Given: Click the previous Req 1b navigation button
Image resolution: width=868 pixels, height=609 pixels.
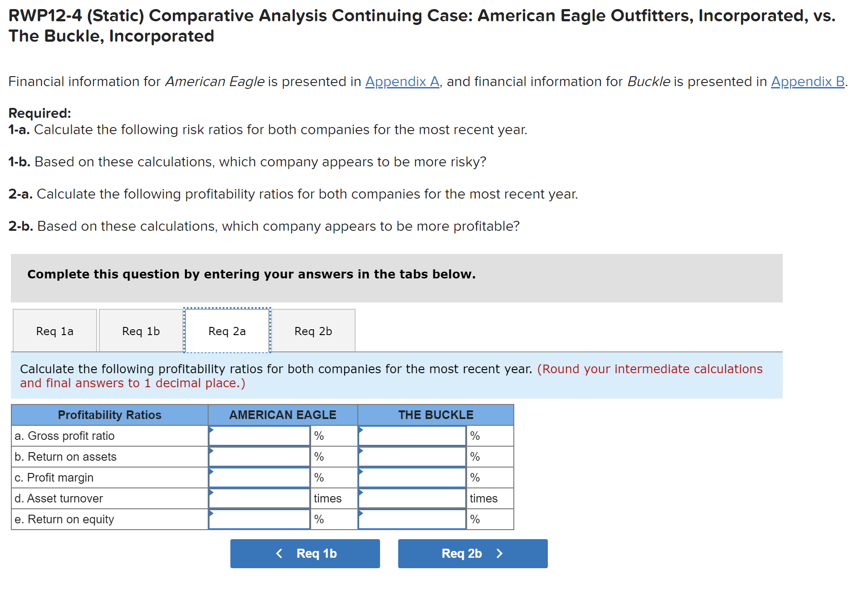Looking at the screenshot, I should tap(305, 553).
